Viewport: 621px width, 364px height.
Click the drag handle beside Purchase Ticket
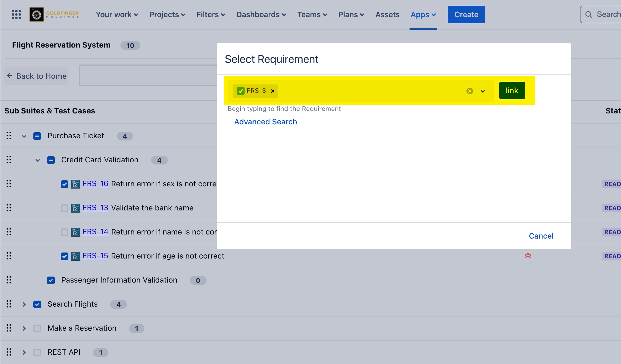tap(9, 136)
